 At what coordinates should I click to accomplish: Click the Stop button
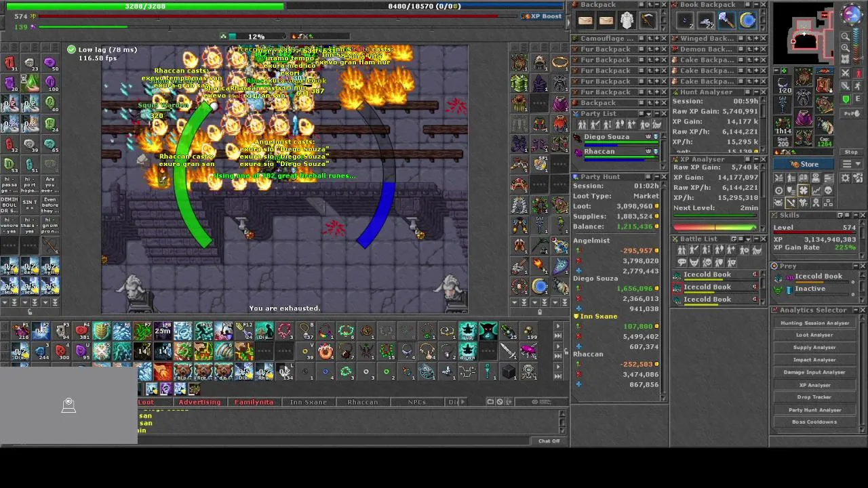851,152
